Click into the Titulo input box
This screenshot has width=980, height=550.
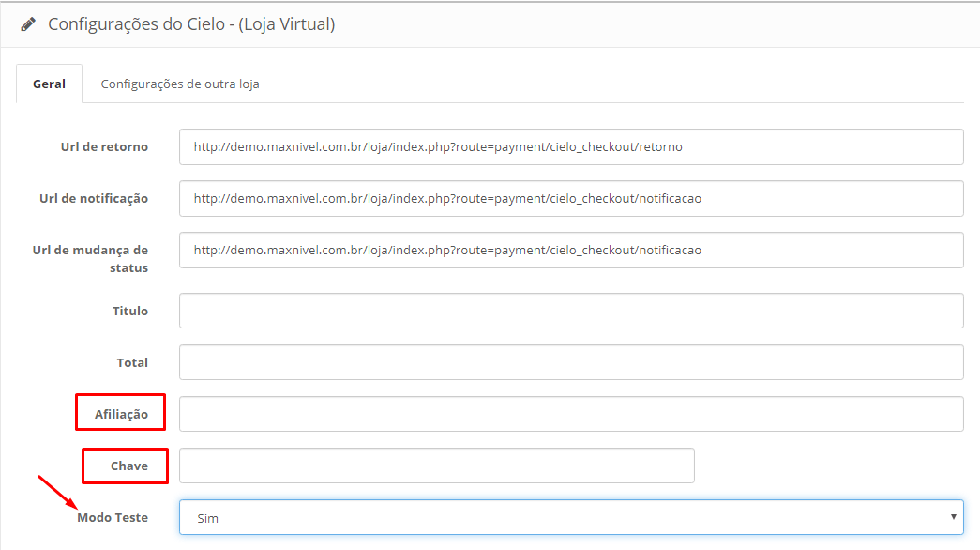pos(571,311)
